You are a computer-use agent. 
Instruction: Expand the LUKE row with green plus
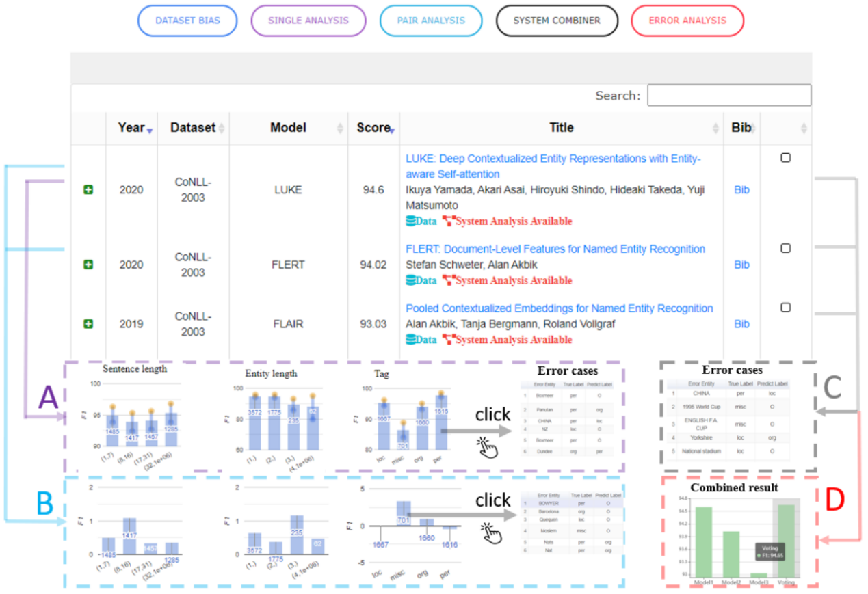click(88, 189)
